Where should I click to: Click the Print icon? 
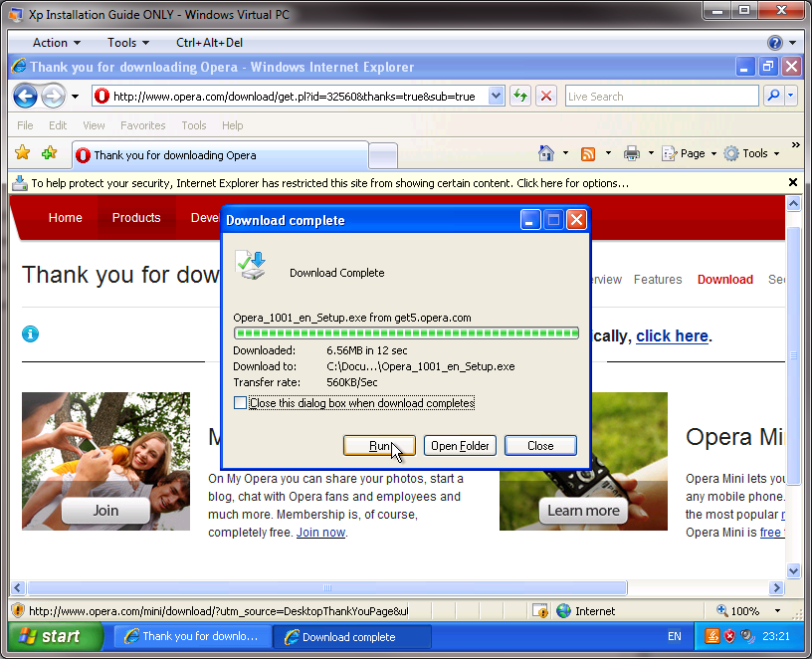click(x=631, y=153)
